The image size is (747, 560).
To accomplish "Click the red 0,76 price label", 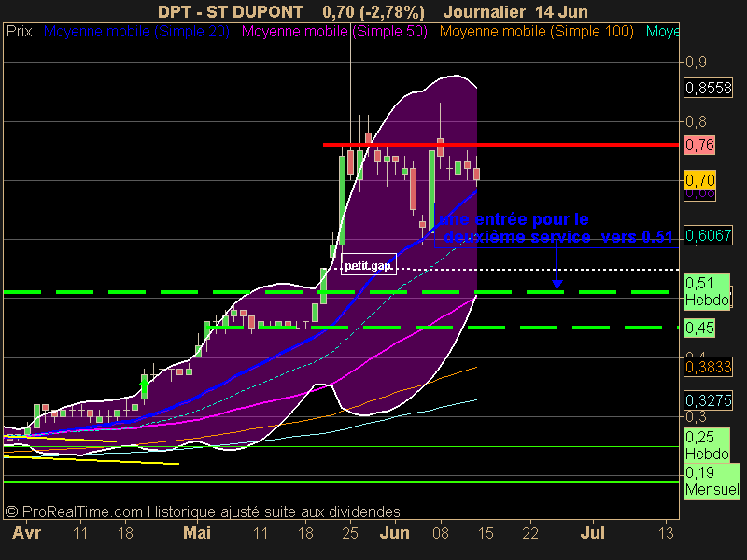I will [x=699, y=145].
